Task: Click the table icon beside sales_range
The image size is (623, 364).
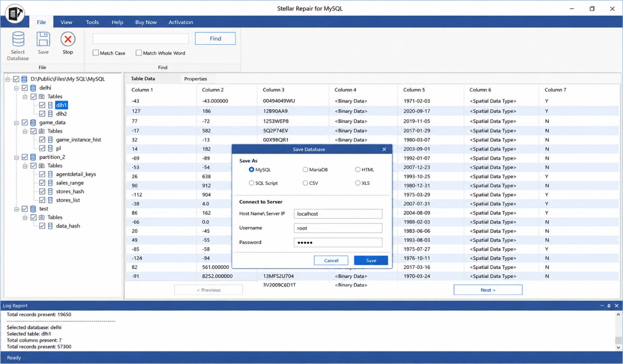Action: [x=50, y=183]
